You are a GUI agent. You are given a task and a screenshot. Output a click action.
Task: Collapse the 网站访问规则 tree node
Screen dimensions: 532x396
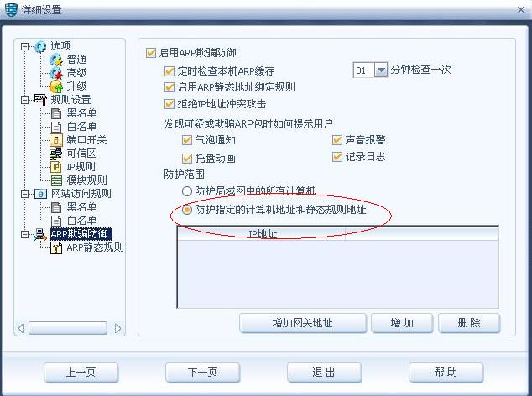[x=24, y=194]
